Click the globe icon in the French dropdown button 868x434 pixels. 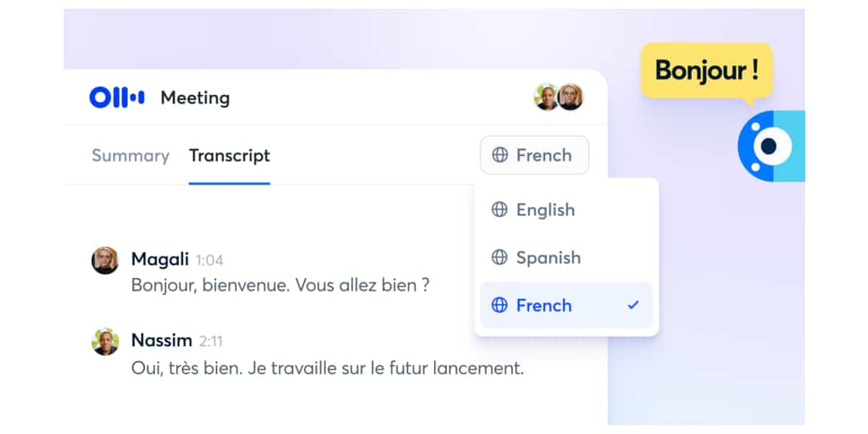500,155
